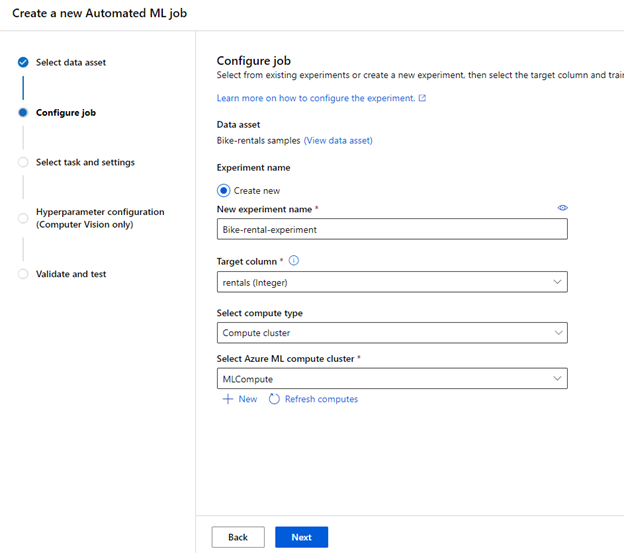This screenshot has width=624, height=553.
Task: Click the New experiment name text field
Action: (x=392, y=229)
